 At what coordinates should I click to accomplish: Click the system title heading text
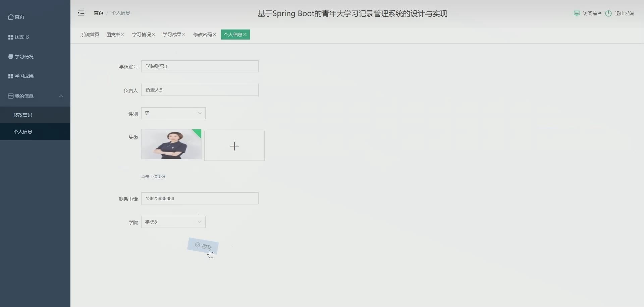[352, 14]
